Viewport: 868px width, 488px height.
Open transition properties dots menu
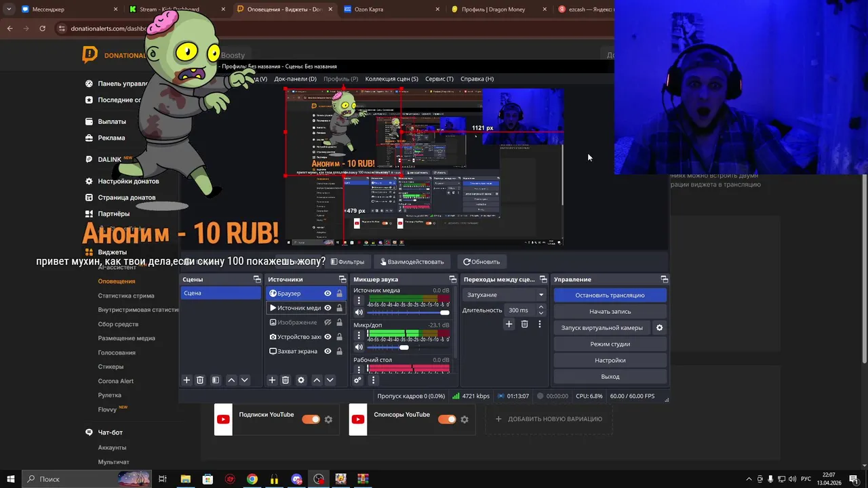click(540, 324)
